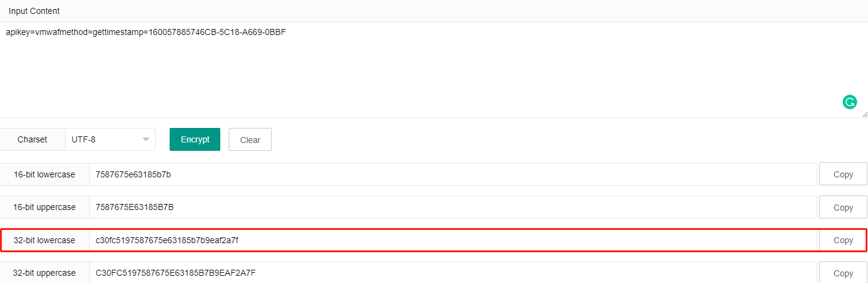
Task: Click the 32-bit uppercase output field
Action: (x=453, y=273)
